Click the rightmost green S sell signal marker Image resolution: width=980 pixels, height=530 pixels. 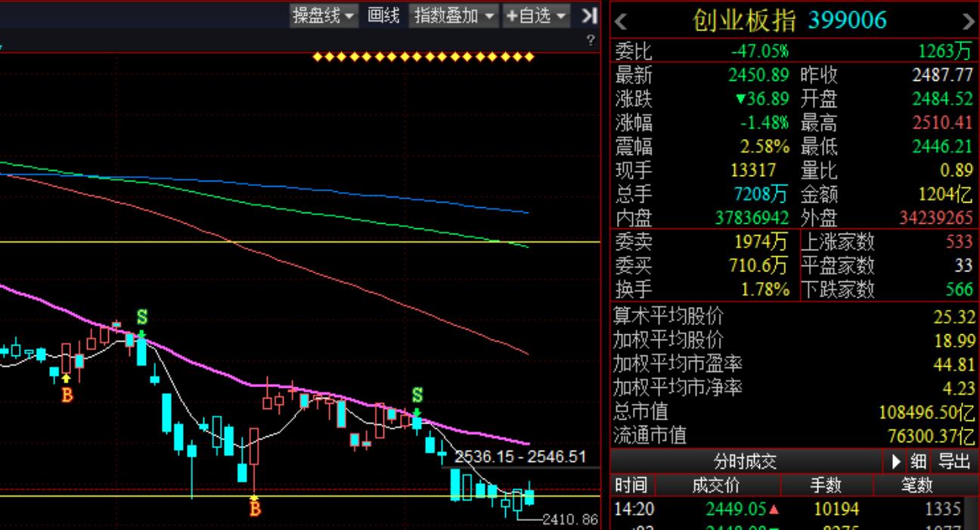[417, 395]
